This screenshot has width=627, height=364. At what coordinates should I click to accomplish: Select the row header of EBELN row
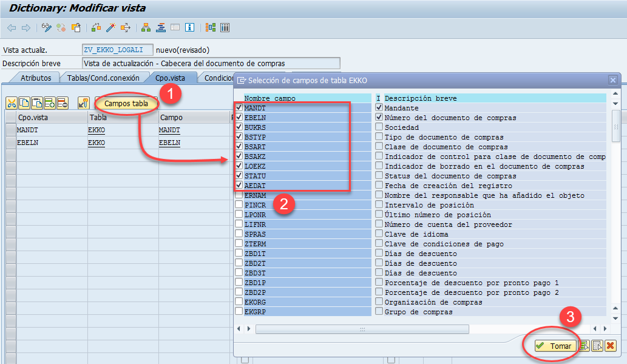pos(11,143)
